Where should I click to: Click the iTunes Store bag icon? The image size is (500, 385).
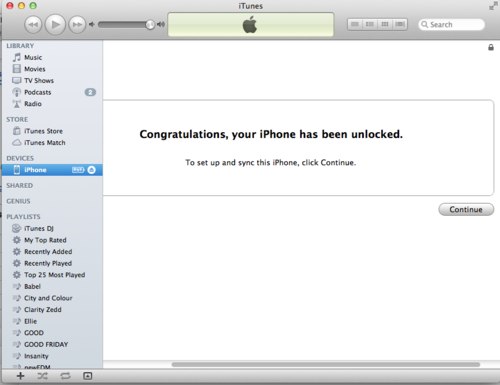(17, 131)
